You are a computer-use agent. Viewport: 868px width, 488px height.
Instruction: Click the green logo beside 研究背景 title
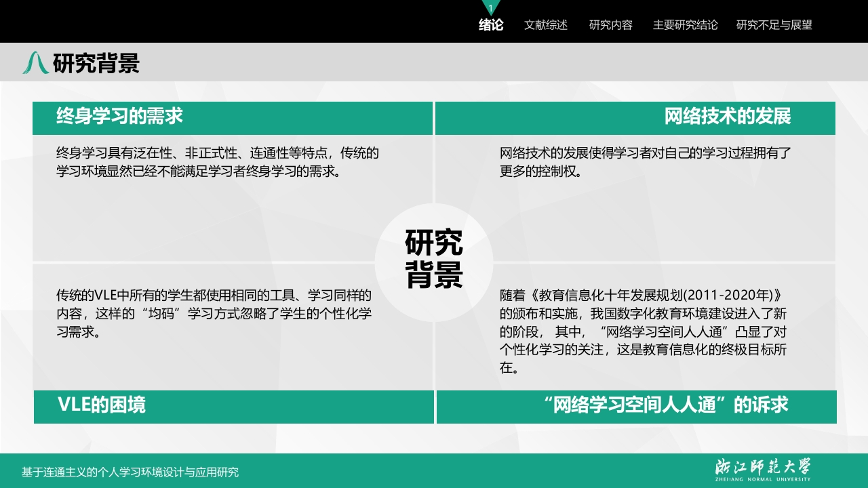(35, 63)
